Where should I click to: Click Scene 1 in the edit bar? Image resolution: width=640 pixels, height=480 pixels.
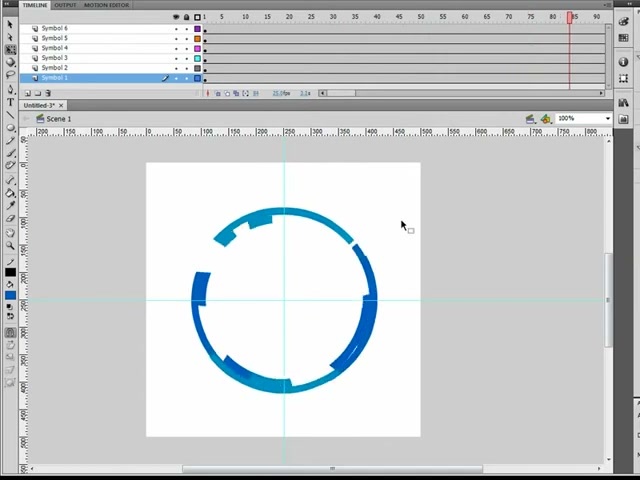[x=58, y=119]
